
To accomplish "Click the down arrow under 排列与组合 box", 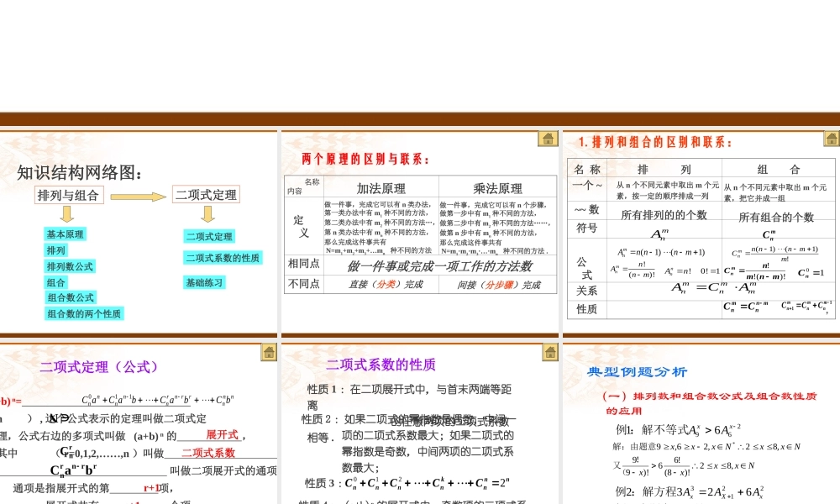I will 67,214.
